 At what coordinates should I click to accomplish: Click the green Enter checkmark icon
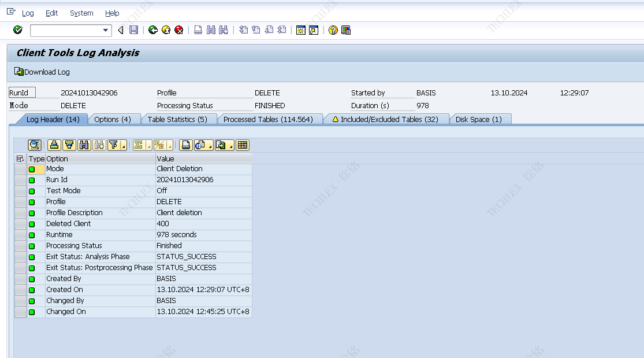coord(18,30)
